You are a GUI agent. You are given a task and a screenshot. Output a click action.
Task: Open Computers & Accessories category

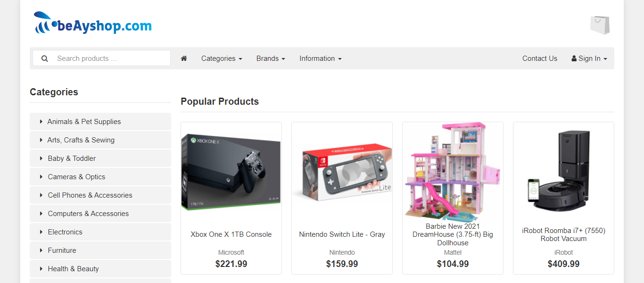tap(100, 214)
